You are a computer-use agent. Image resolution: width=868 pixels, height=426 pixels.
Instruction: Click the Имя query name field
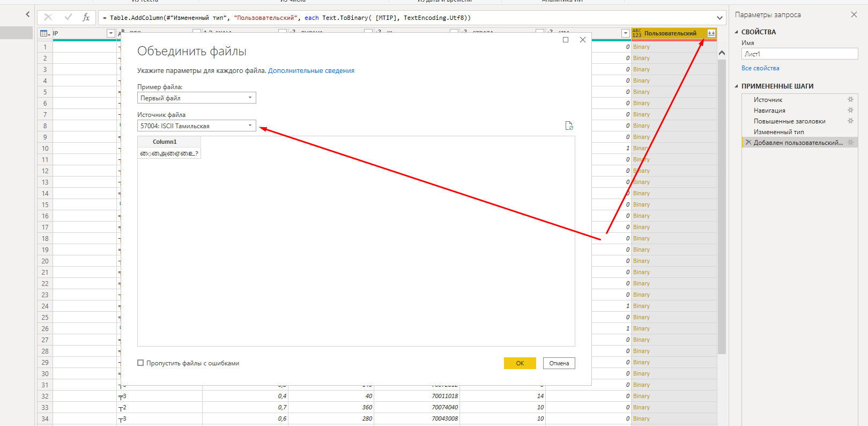[x=799, y=54]
